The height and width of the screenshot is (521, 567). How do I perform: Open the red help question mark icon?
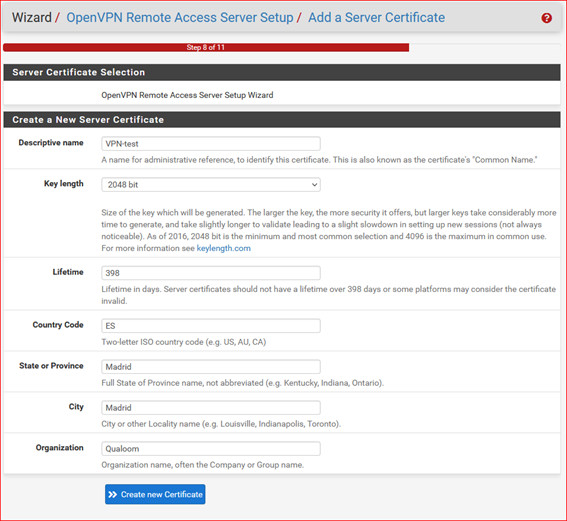coord(546,18)
